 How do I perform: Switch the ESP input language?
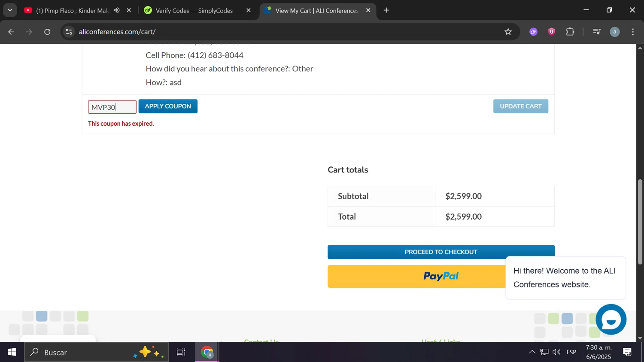(571, 352)
